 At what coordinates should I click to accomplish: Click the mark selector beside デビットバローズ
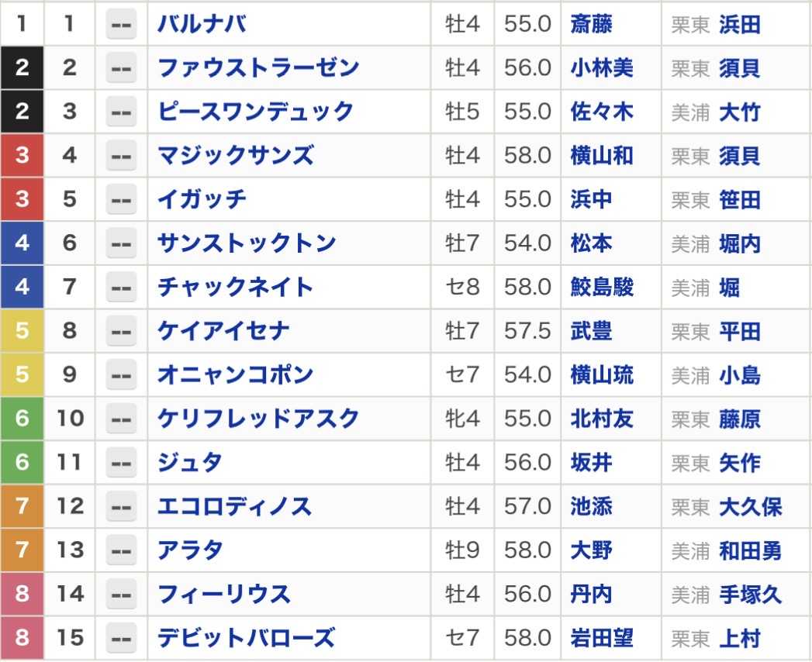(x=121, y=638)
